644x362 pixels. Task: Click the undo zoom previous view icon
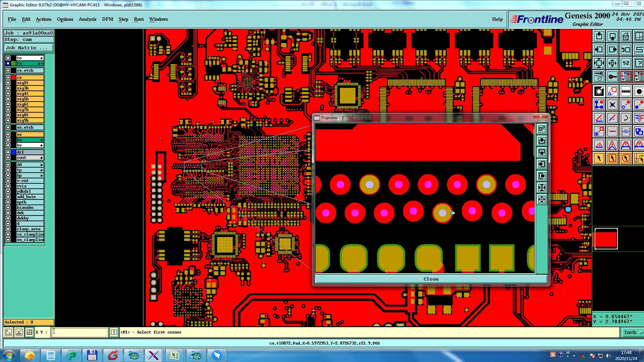626,50
